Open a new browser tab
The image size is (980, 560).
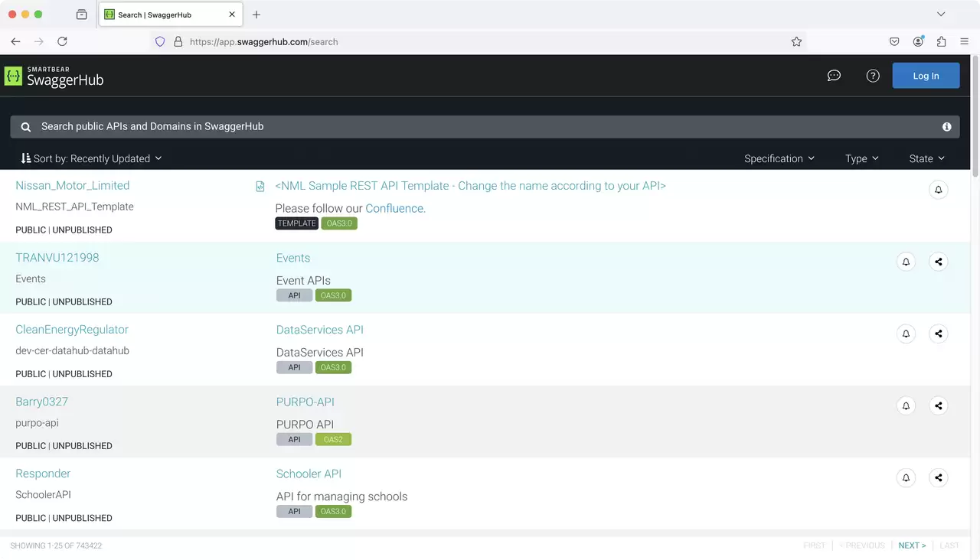pyautogui.click(x=256, y=15)
